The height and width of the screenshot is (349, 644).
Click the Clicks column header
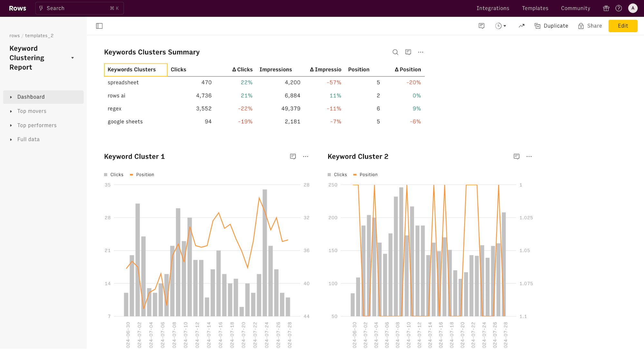pos(178,70)
